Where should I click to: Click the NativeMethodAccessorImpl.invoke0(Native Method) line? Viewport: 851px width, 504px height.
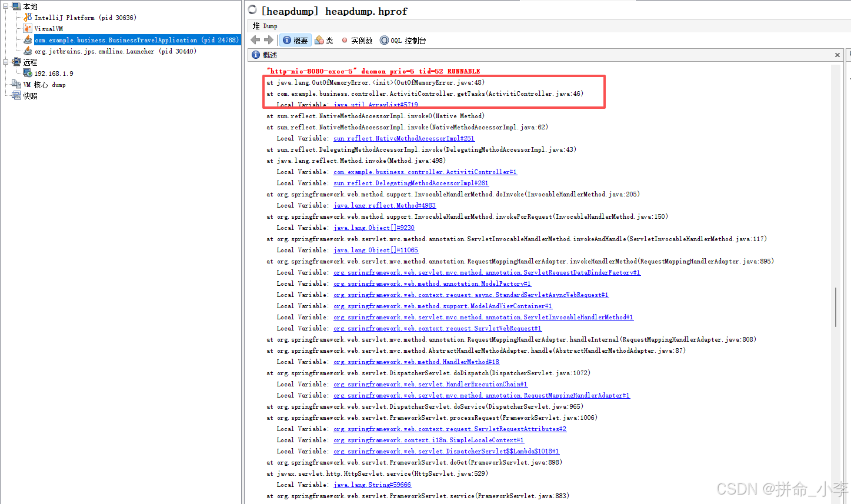[x=376, y=116]
